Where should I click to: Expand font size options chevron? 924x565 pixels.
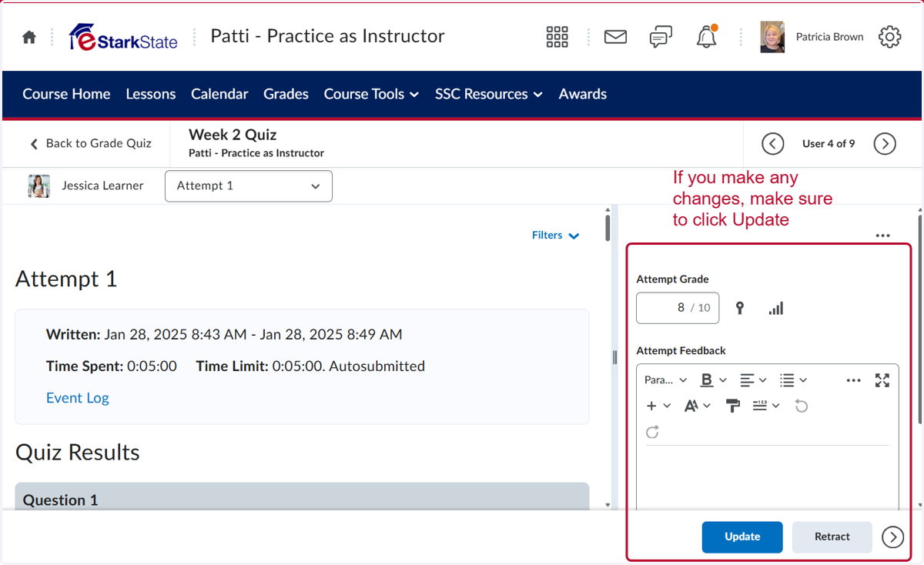pos(707,406)
